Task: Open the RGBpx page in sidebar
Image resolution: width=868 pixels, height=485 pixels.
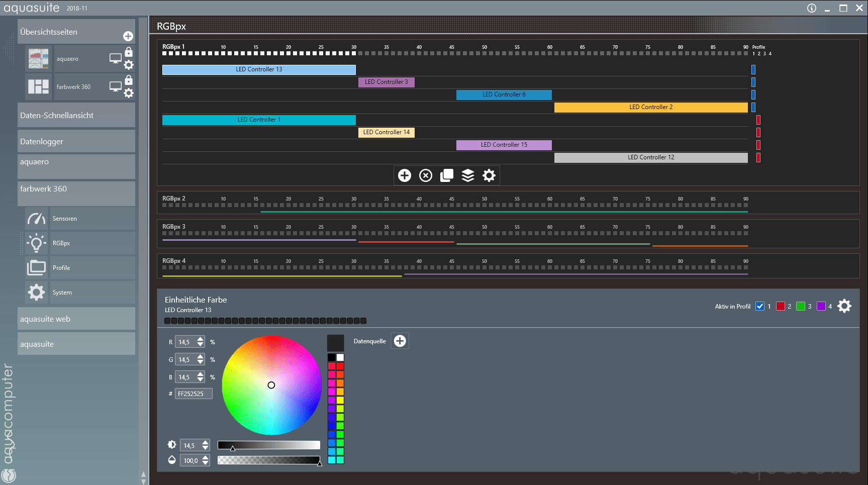Action: pos(92,243)
